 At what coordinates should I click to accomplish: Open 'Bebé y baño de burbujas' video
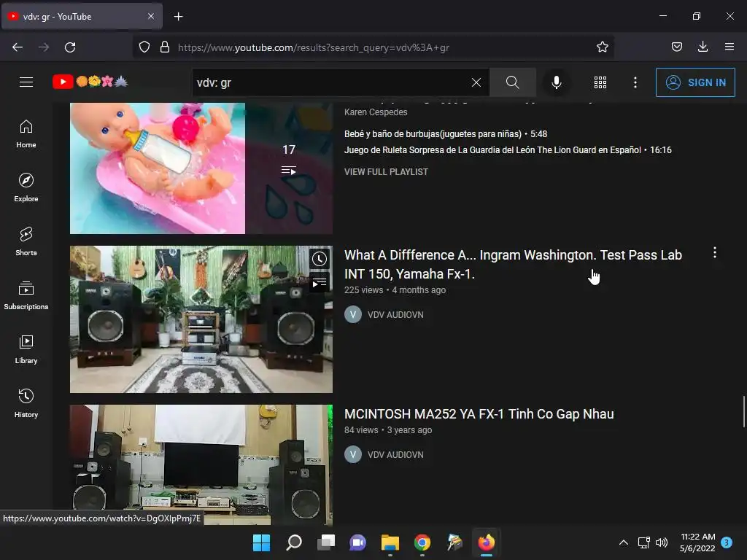pyautogui.click(x=446, y=134)
